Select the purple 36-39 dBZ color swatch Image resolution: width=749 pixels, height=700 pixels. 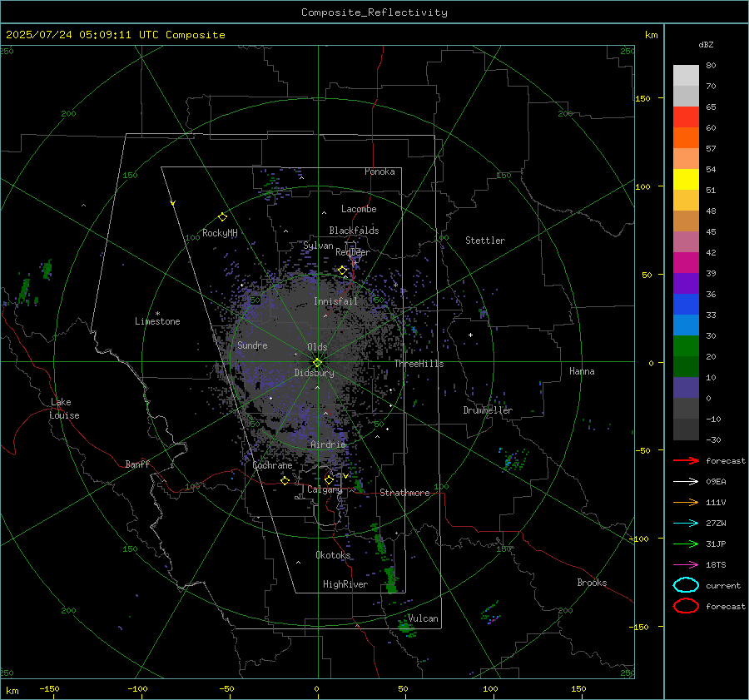[686, 284]
